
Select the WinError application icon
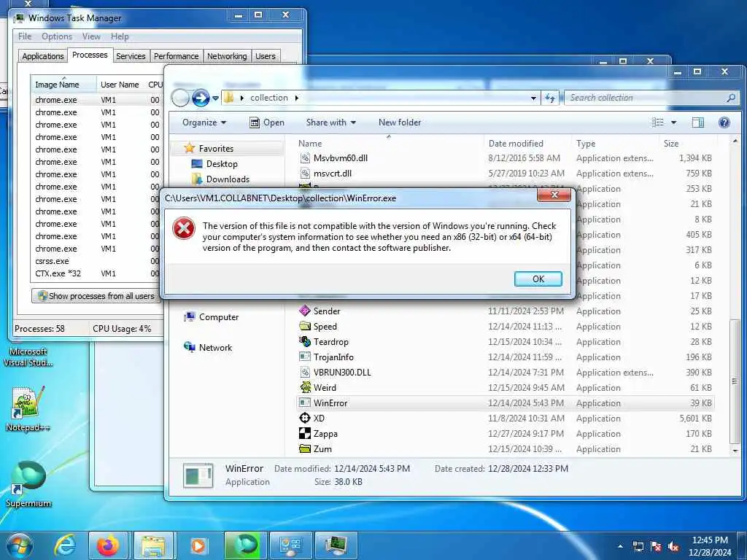tap(305, 402)
